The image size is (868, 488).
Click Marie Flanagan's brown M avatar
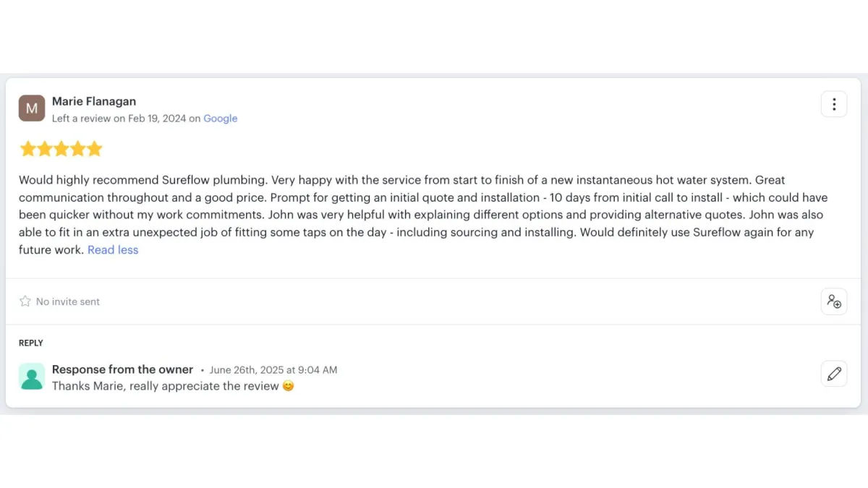tap(32, 108)
